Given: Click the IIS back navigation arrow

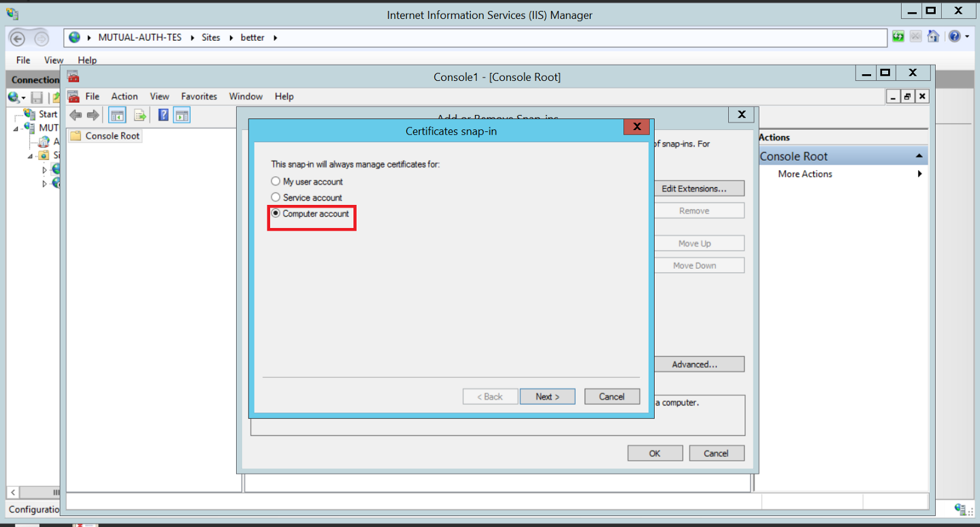Looking at the screenshot, I should pos(18,38).
